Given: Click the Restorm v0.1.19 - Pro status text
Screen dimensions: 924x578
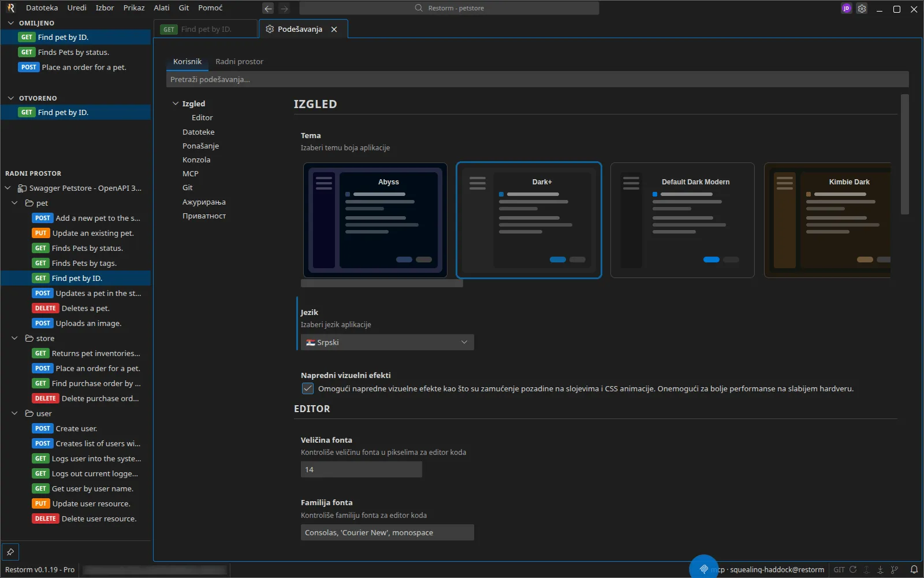Looking at the screenshot, I should (40, 569).
